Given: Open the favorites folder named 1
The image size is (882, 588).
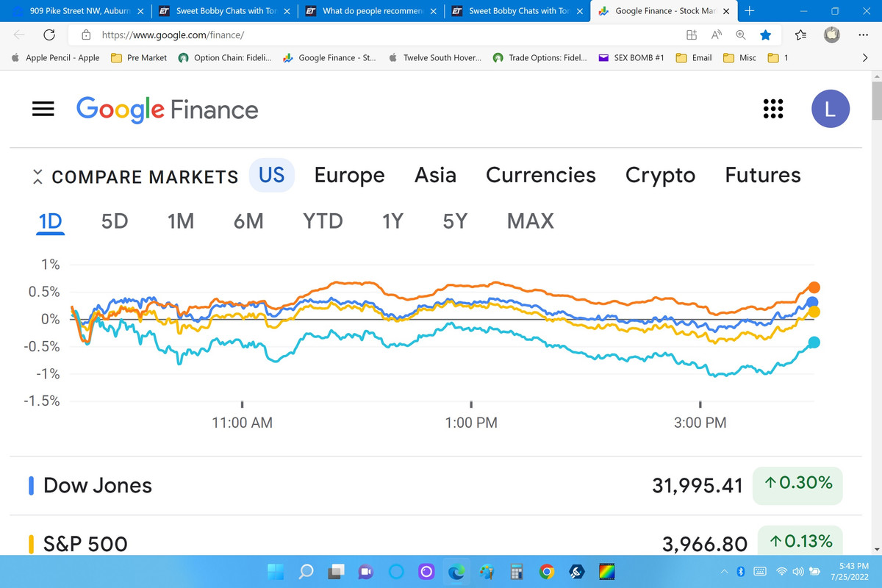Looking at the screenshot, I should tap(778, 57).
